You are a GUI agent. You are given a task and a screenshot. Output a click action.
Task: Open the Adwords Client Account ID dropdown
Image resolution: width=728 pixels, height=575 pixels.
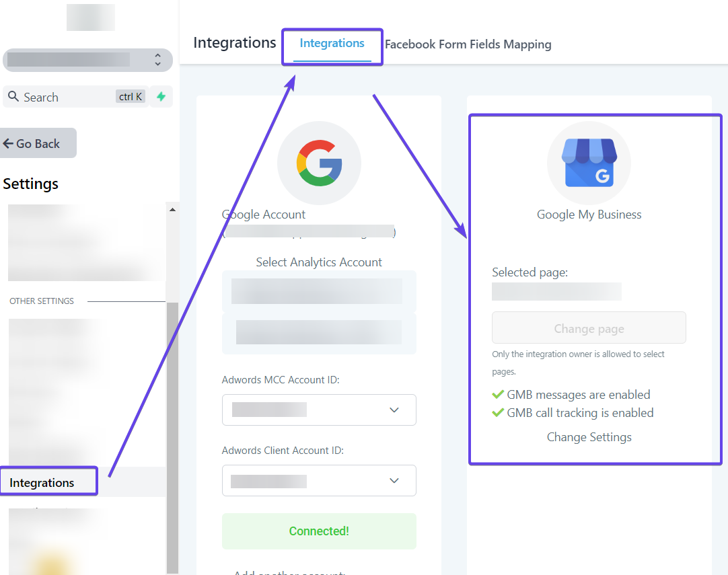tap(319, 480)
